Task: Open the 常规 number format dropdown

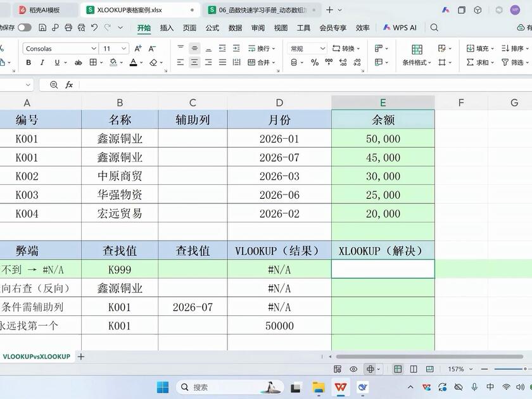Action: point(322,49)
